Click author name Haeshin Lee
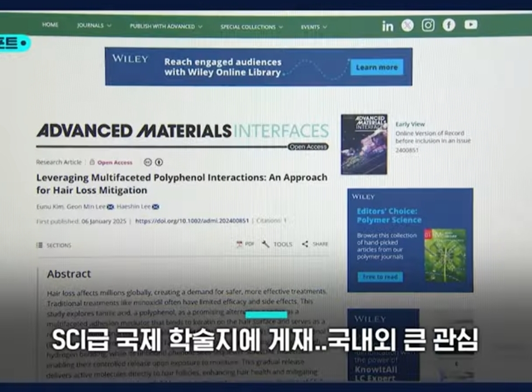Viewport: 532px width, 392px height. point(134,206)
